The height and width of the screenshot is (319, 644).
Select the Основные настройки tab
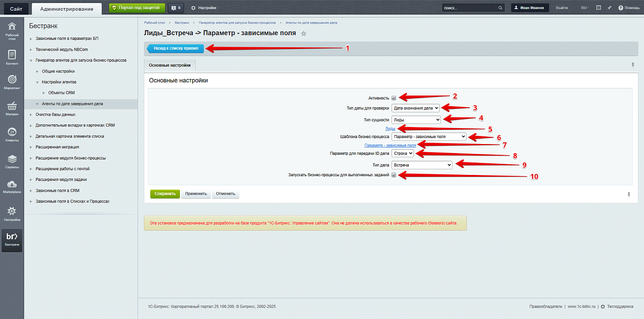[x=170, y=65]
